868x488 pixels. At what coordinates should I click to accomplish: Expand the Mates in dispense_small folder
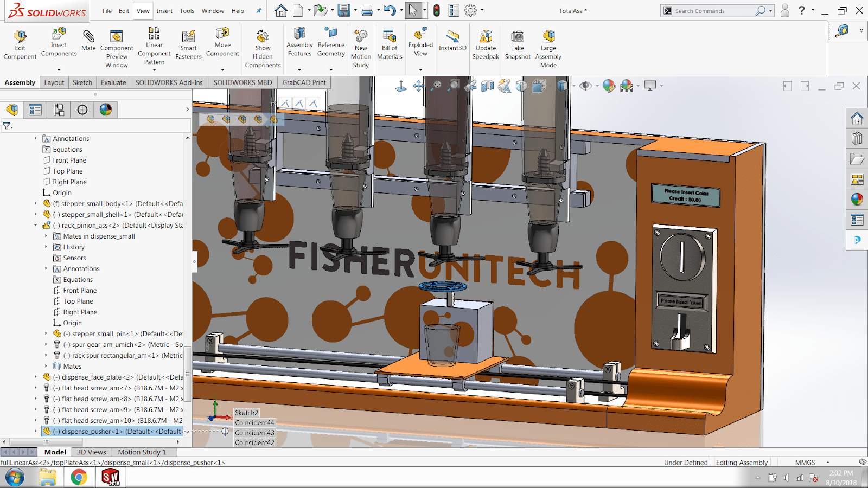click(x=46, y=236)
